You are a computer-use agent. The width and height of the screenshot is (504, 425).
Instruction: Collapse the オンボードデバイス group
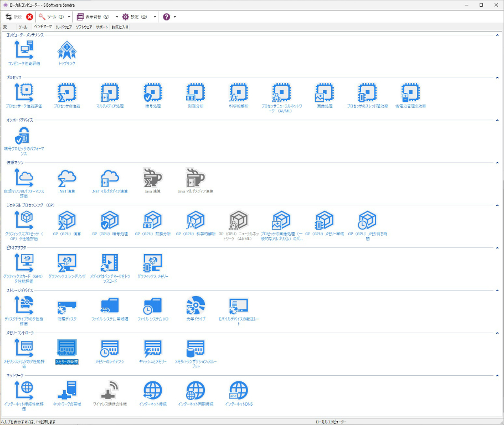497,120
